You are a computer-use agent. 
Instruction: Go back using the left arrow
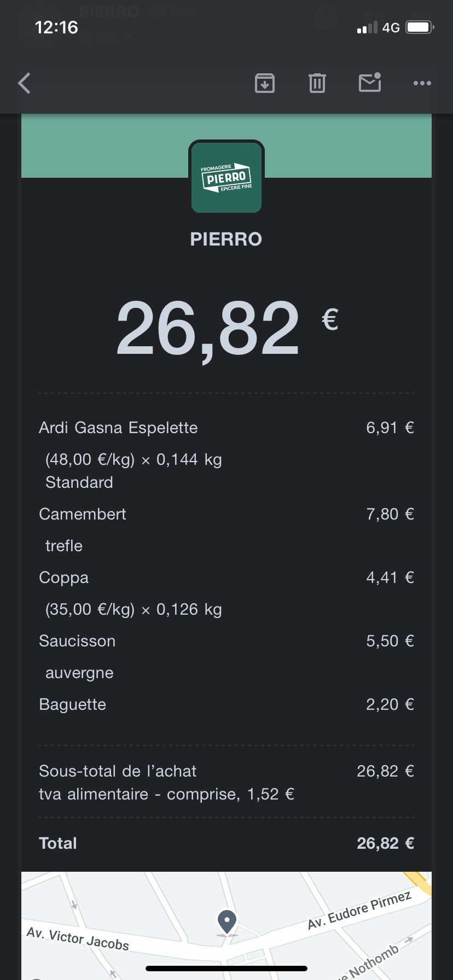pyautogui.click(x=25, y=83)
